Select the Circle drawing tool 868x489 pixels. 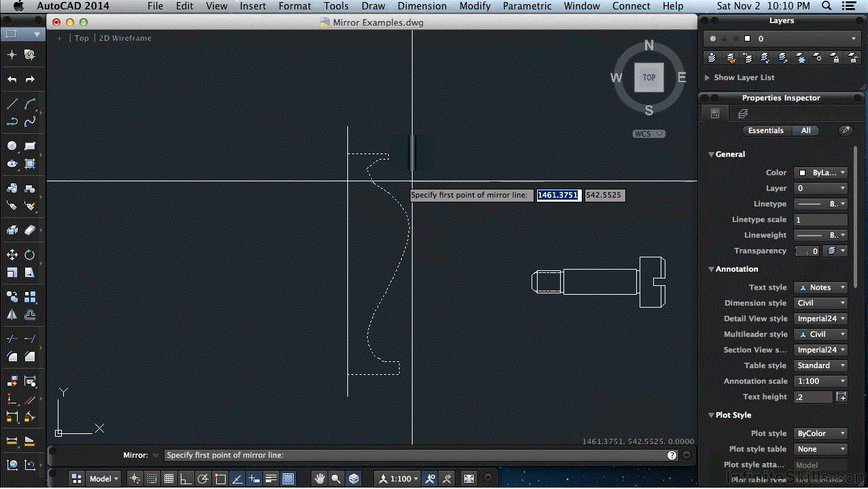point(12,146)
